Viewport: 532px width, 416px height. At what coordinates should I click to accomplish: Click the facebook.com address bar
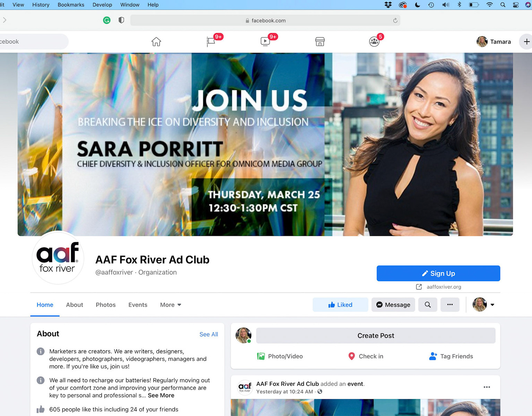[x=265, y=20]
